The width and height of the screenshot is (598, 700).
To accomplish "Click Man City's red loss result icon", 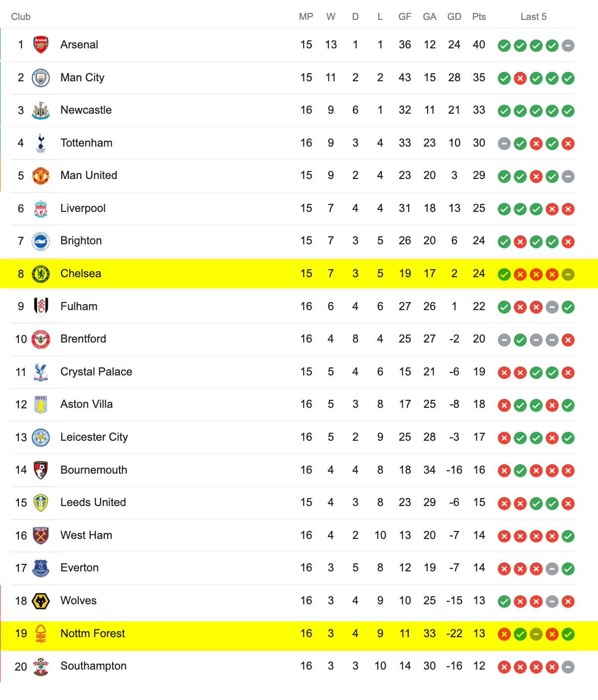I will coord(520,78).
